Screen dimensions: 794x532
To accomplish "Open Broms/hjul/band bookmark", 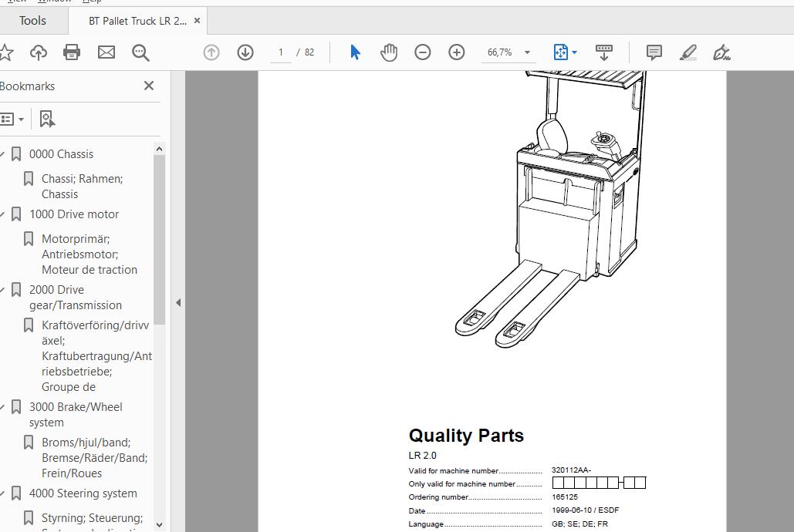I will pyautogui.click(x=94, y=457).
